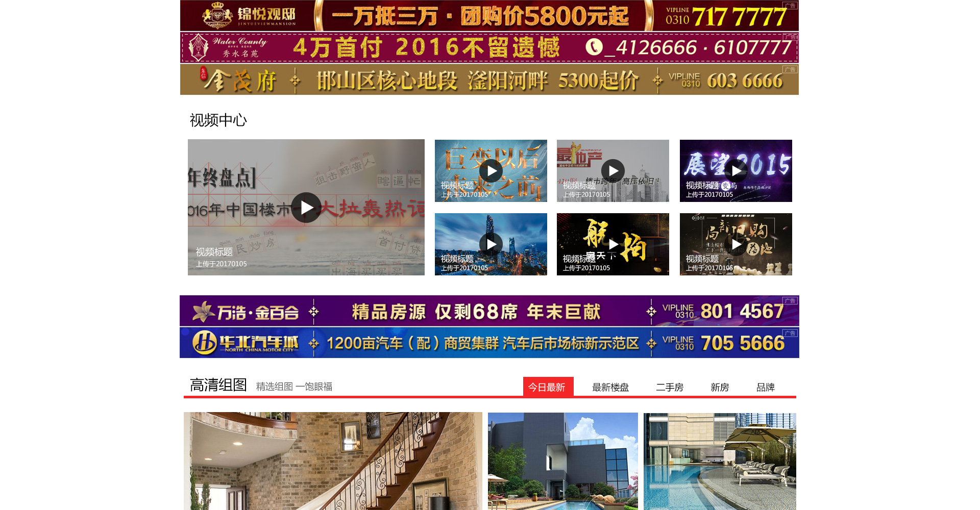Select the 今日最新 tab
Screen dimensions: 980x510
pos(548,387)
